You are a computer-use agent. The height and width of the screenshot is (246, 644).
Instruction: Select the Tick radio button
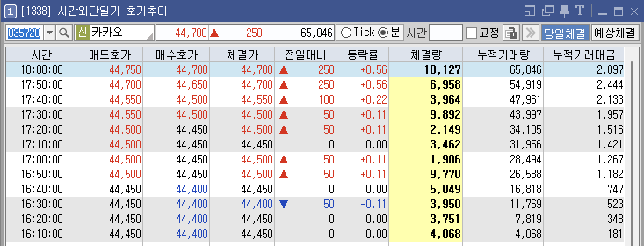click(346, 33)
